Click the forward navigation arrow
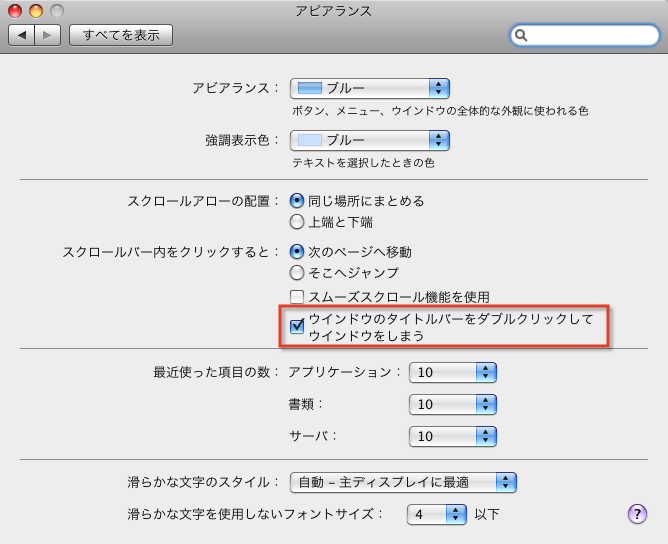Viewport: 668px width, 544px height. (x=48, y=35)
